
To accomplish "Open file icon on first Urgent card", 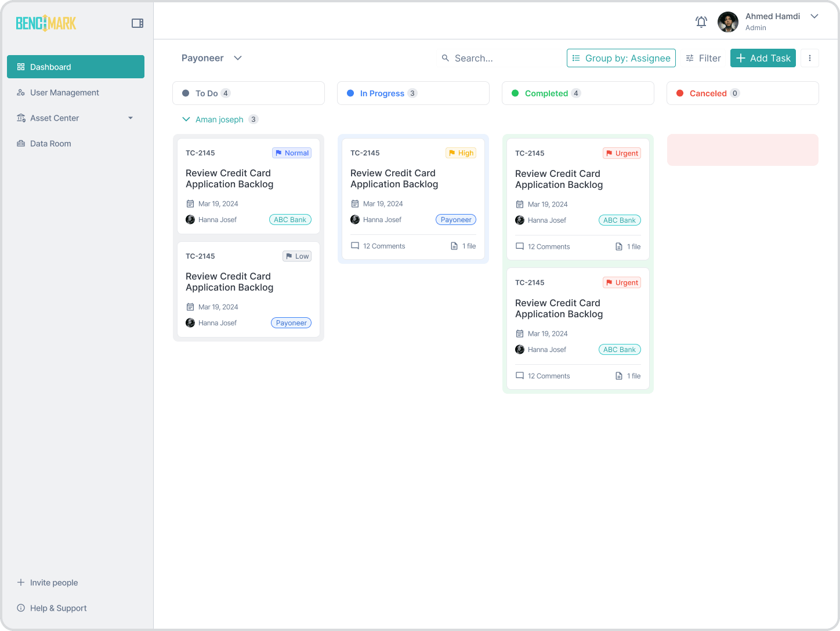I will (x=619, y=246).
